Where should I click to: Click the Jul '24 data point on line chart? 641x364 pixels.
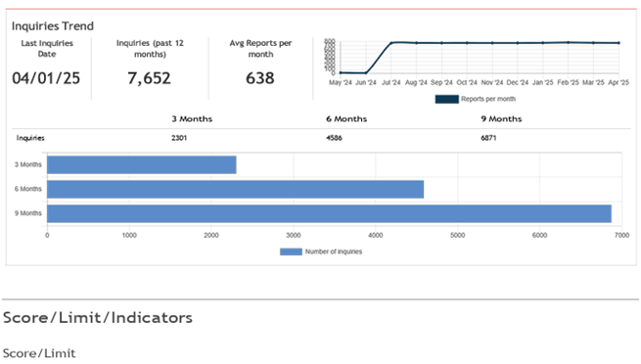pos(391,42)
